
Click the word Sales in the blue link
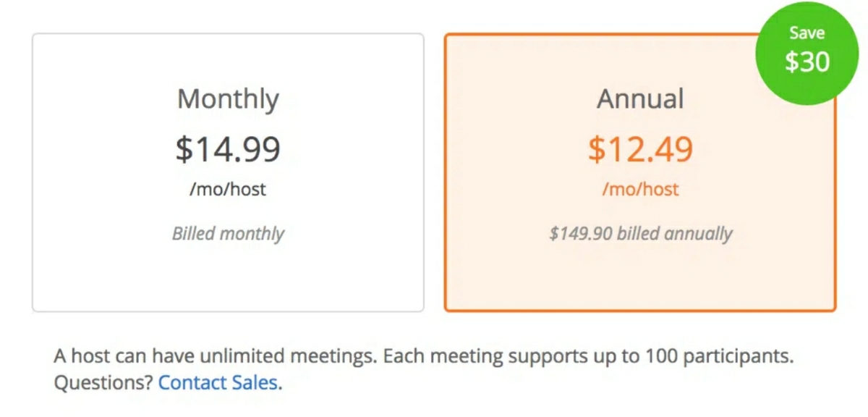254,382
